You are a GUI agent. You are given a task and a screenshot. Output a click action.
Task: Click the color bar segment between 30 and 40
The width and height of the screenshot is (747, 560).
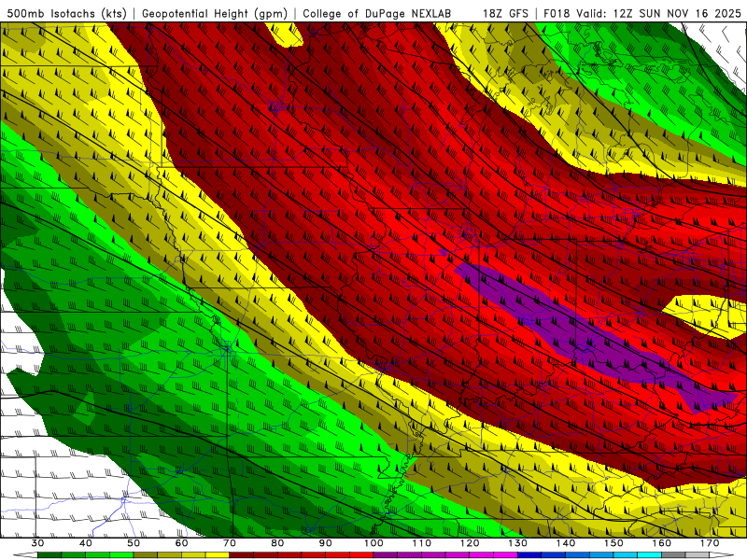62,555
